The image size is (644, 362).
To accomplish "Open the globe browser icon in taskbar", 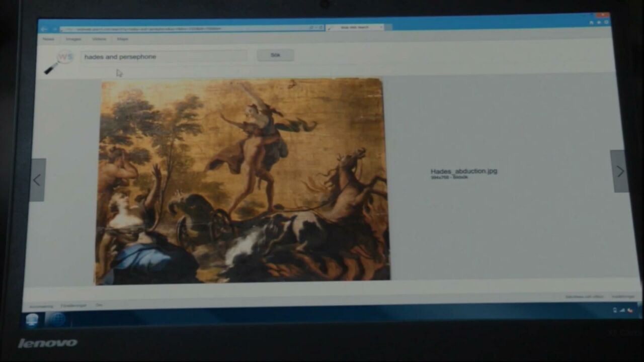I will coord(56,320).
